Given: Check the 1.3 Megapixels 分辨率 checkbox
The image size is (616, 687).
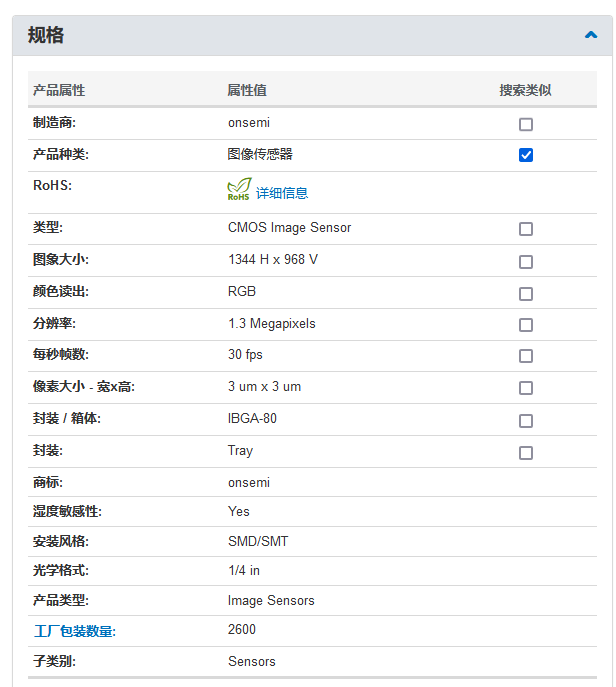Looking at the screenshot, I should click(526, 325).
